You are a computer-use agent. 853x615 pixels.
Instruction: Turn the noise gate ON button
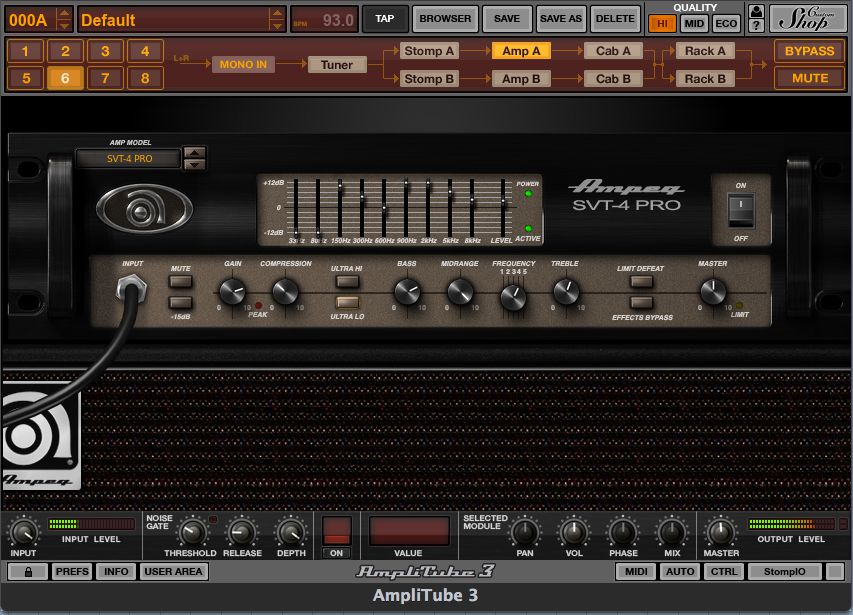(x=337, y=531)
